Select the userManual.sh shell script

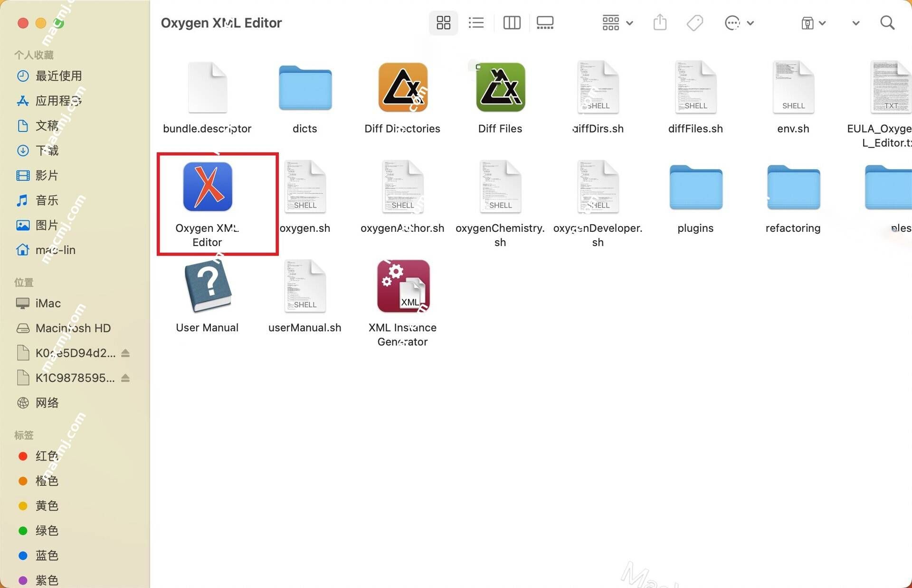(305, 286)
